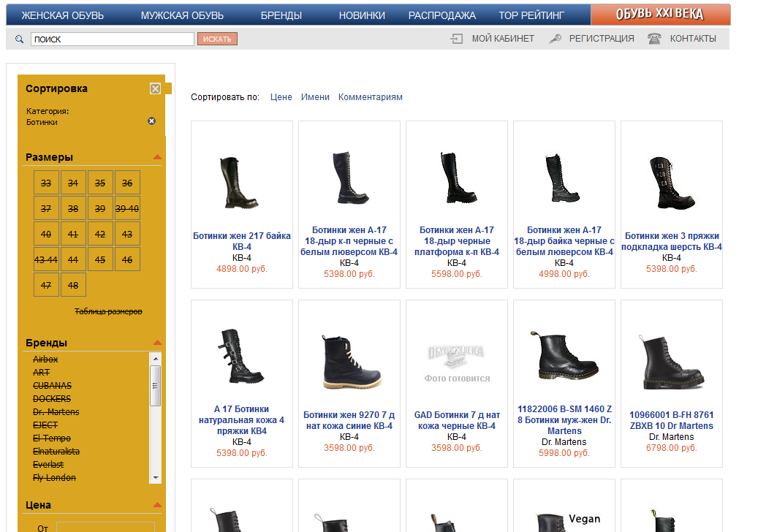
Task: Select size 48 in sizes grid
Action: pos(73,285)
